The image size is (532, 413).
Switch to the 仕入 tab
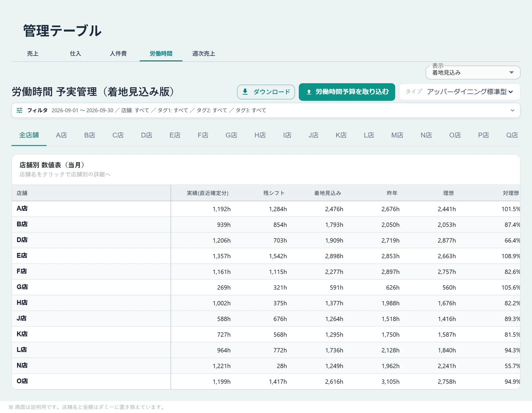(75, 54)
